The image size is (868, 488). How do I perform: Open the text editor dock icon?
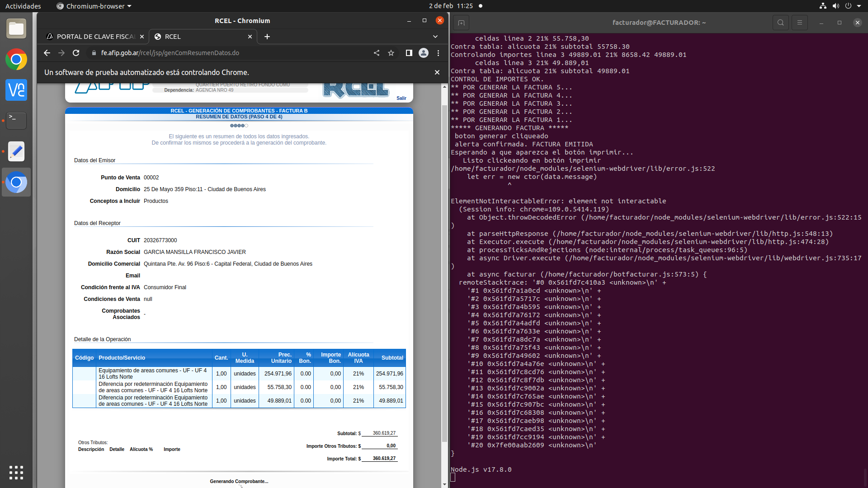[x=16, y=151]
